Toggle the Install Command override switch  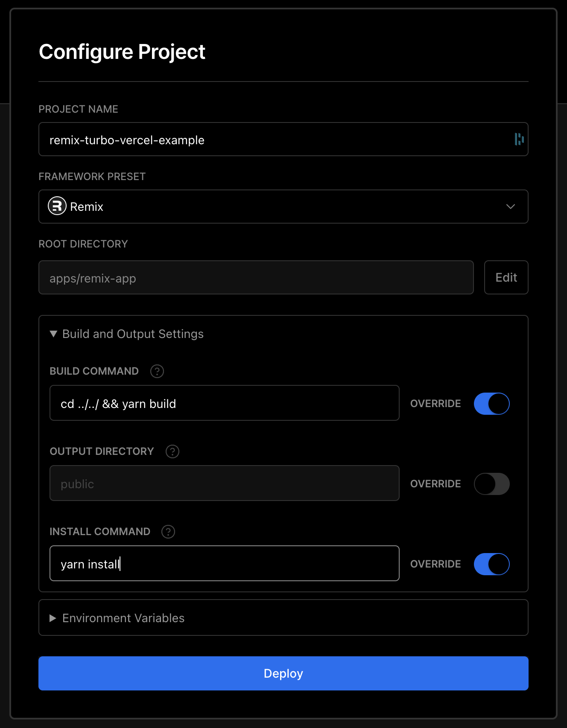coord(492,564)
